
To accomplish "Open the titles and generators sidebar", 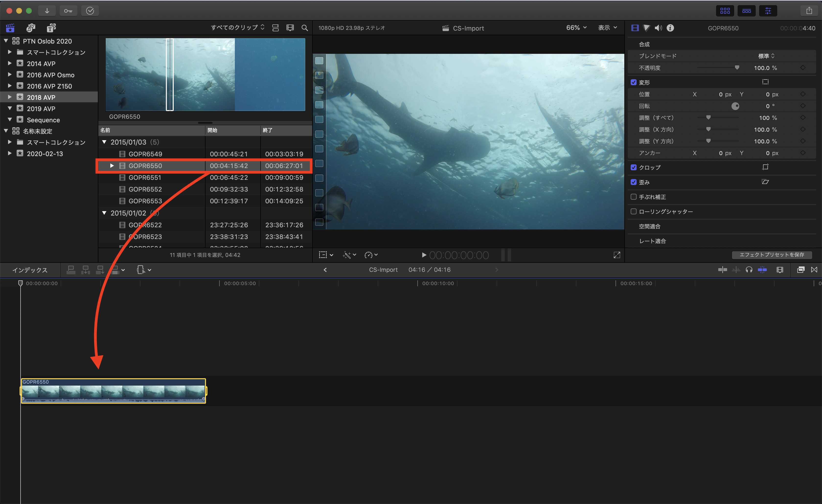I will (51, 28).
